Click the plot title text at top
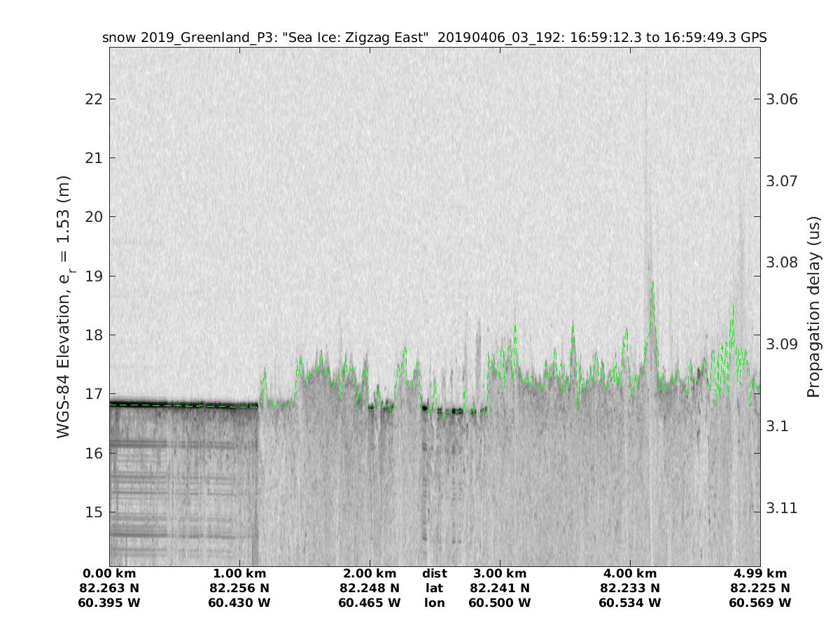This screenshot has width=840, height=630. point(434,38)
